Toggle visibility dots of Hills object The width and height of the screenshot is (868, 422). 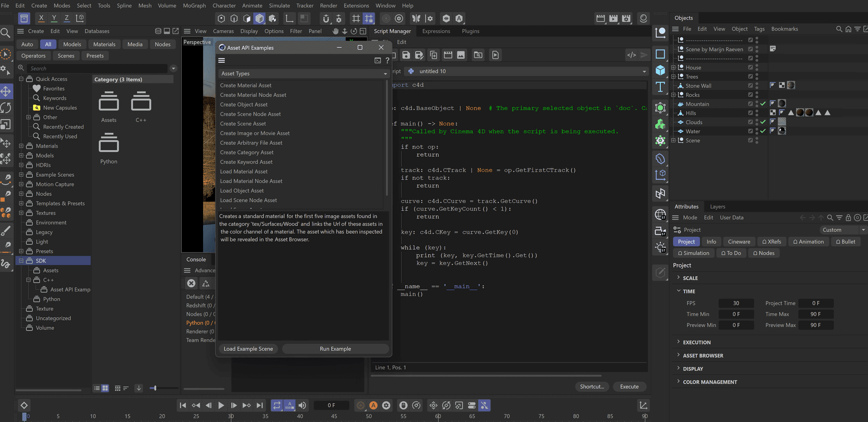tap(757, 113)
